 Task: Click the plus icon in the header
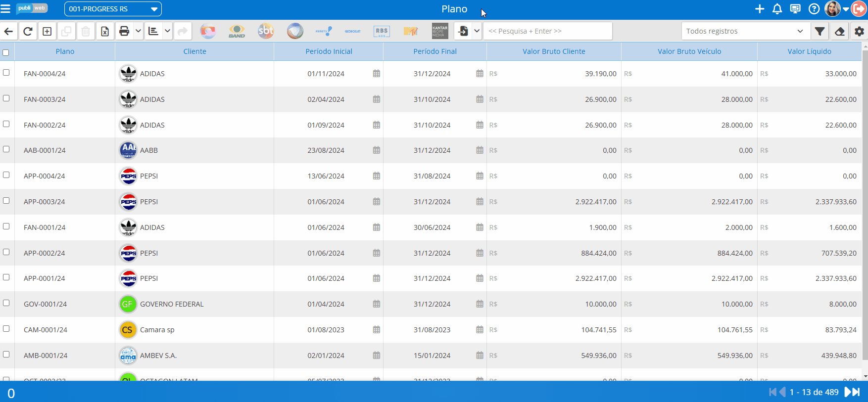(760, 9)
